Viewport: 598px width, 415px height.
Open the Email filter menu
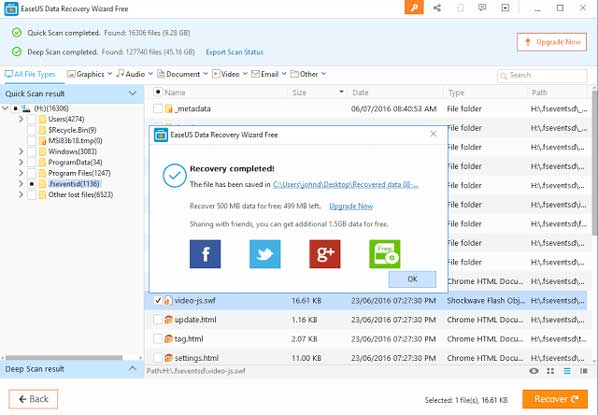pos(269,74)
